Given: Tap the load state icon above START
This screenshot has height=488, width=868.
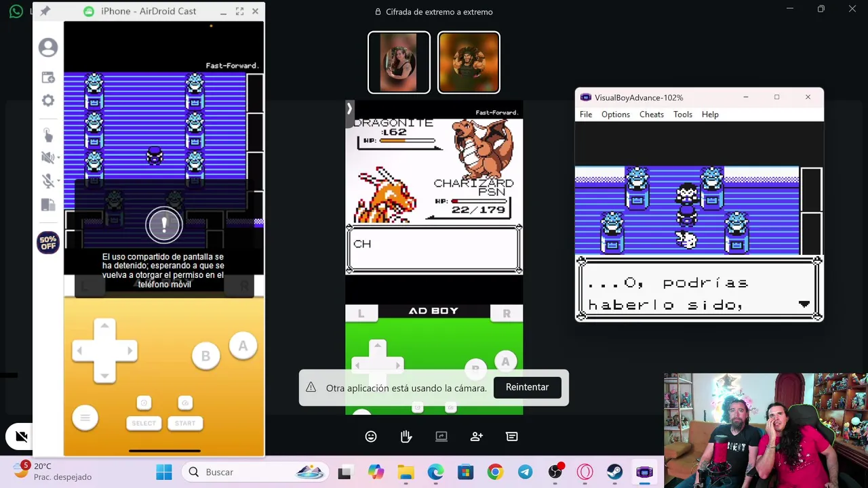Looking at the screenshot, I should click(185, 403).
